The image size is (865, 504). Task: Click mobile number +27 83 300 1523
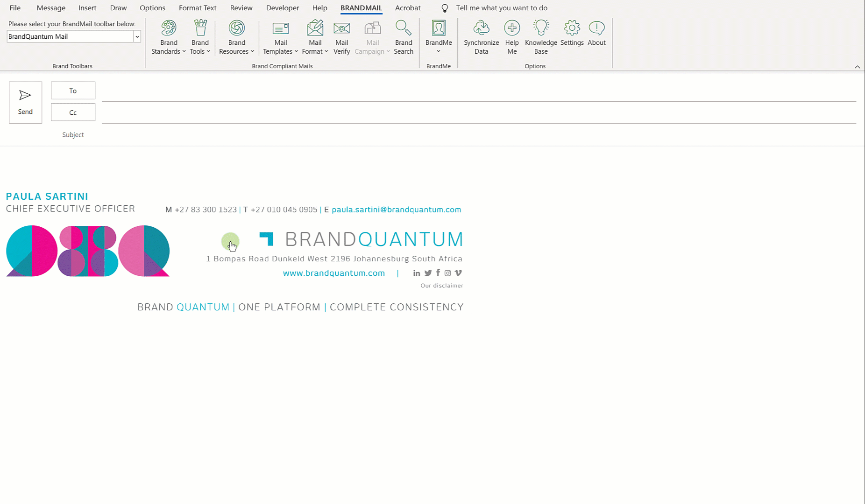tap(206, 210)
